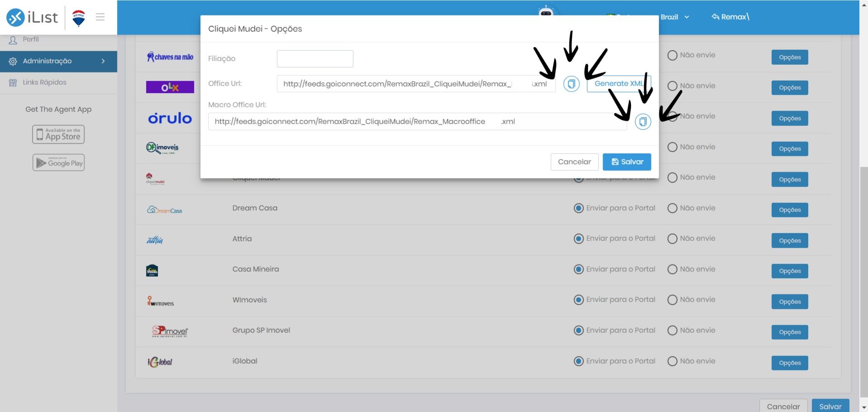Click the robot assistant icon
Screen dimensions: 868x412
[x=546, y=11]
